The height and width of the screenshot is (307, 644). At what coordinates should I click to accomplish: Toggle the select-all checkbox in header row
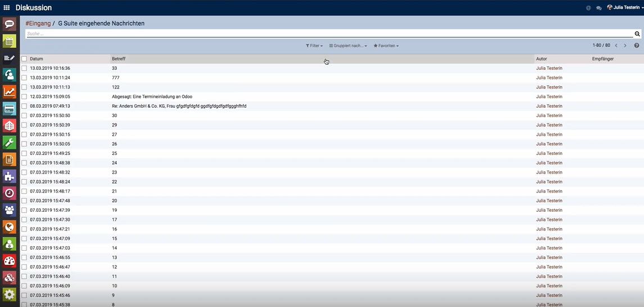click(x=24, y=59)
